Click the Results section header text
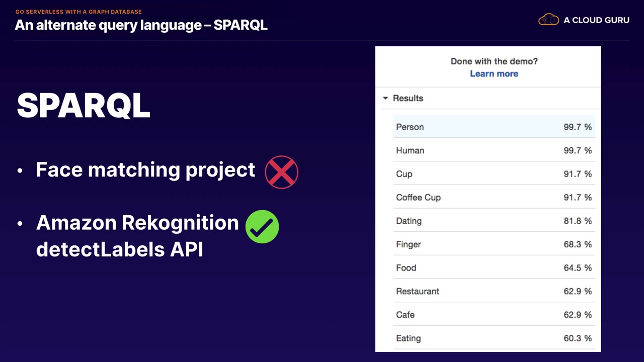The image size is (644, 362). tap(408, 98)
